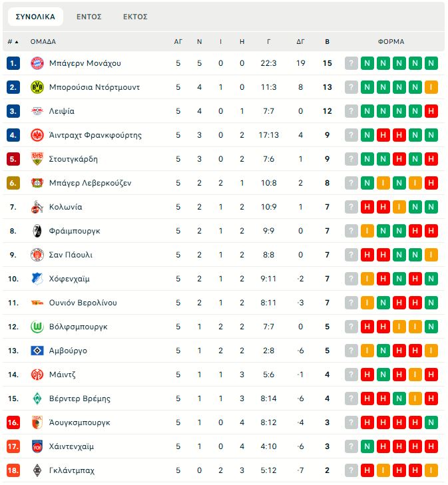Click the Hamburg club crest icon
Viewport: 448px width, 485px height.
(37, 351)
